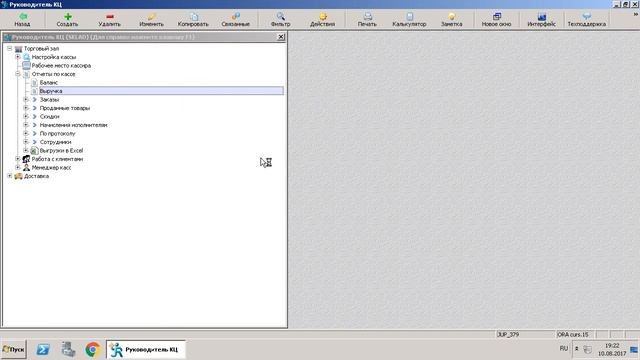Expand the Начисления исполнителям group

(x=26, y=125)
